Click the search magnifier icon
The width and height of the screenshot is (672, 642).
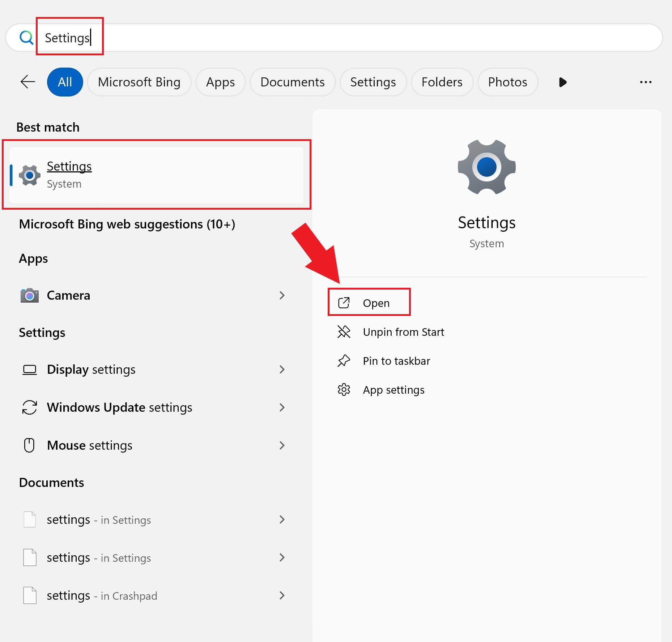click(26, 37)
